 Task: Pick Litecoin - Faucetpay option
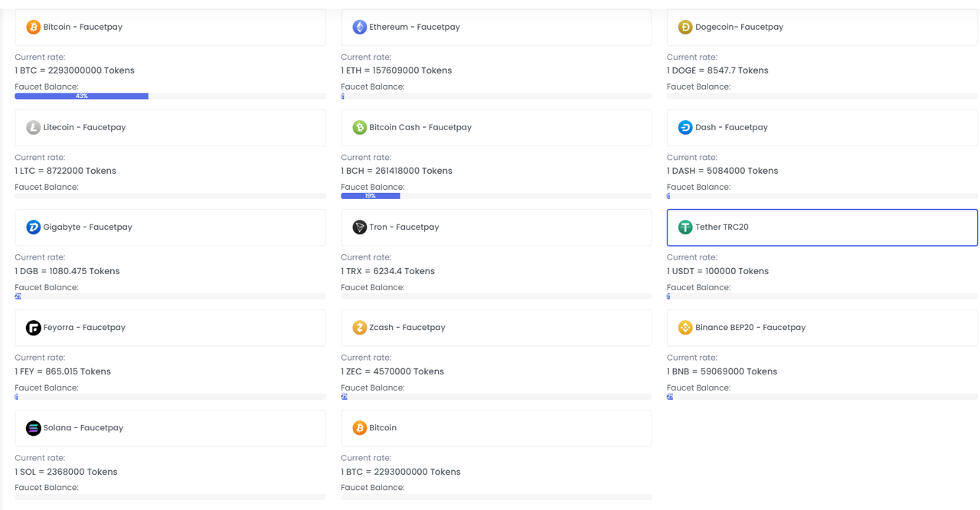[170, 127]
